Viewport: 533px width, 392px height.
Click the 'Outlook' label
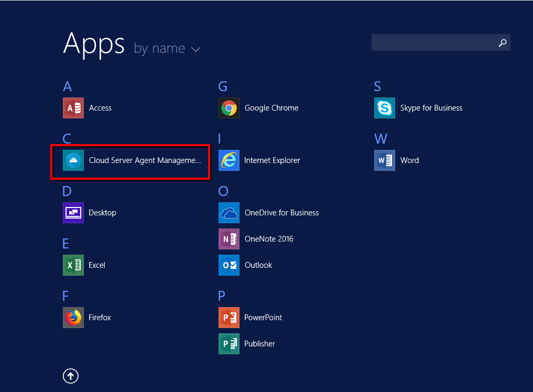[258, 265]
